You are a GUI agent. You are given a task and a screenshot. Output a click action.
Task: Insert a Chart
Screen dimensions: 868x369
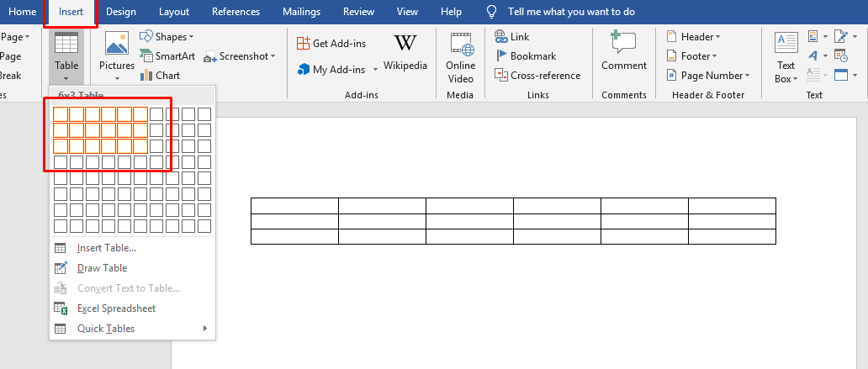click(x=160, y=76)
